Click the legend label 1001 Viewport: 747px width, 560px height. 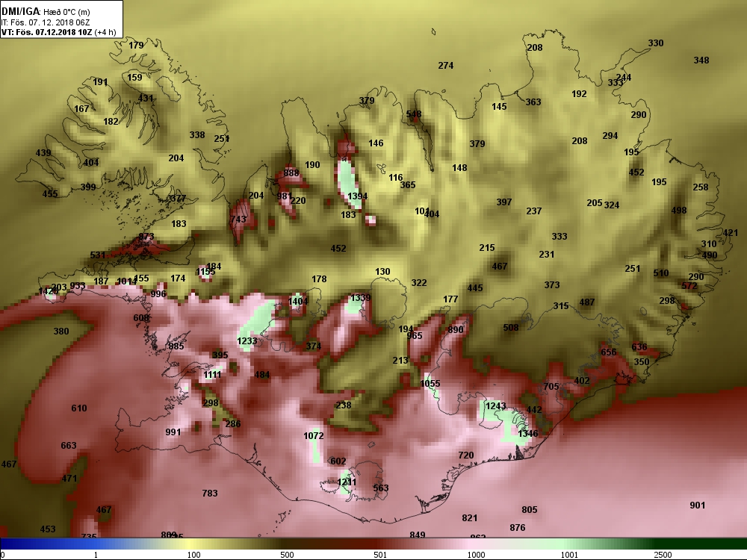(569, 555)
